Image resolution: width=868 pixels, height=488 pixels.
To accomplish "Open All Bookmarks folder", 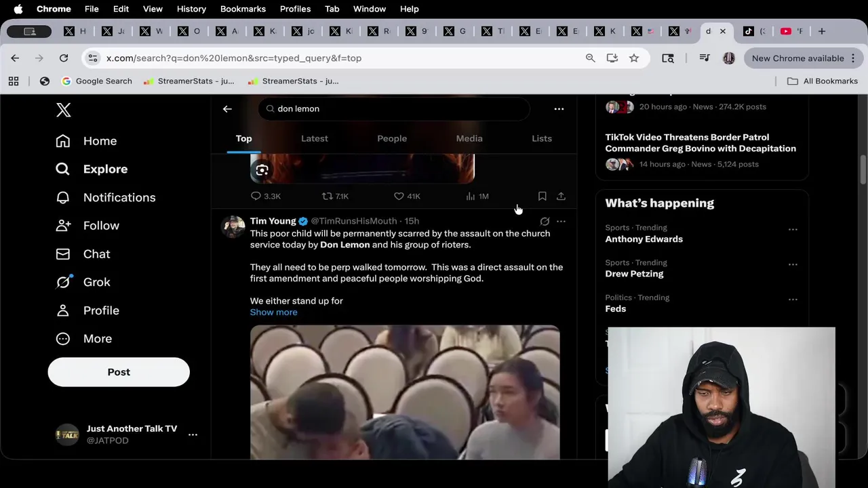I will 823,81.
